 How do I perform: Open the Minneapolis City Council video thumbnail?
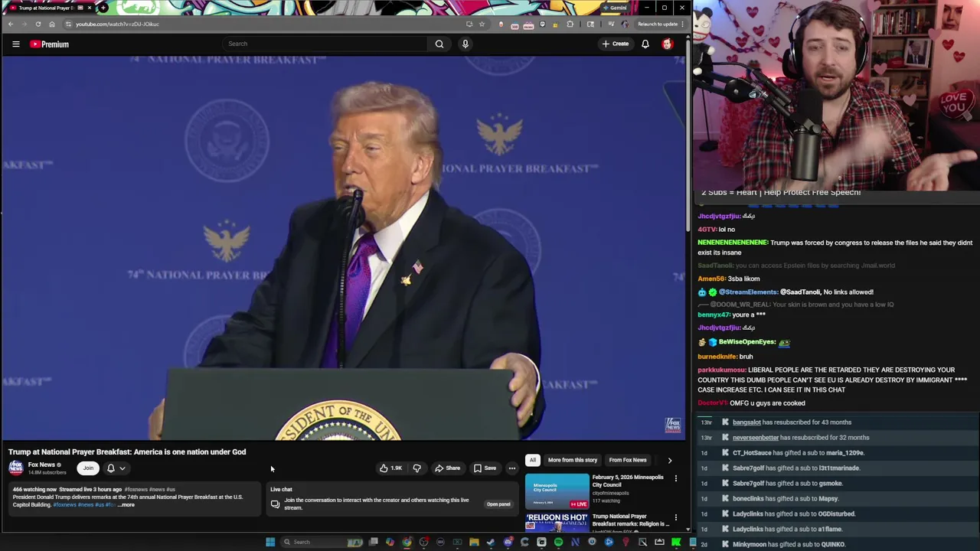[x=557, y=491]
